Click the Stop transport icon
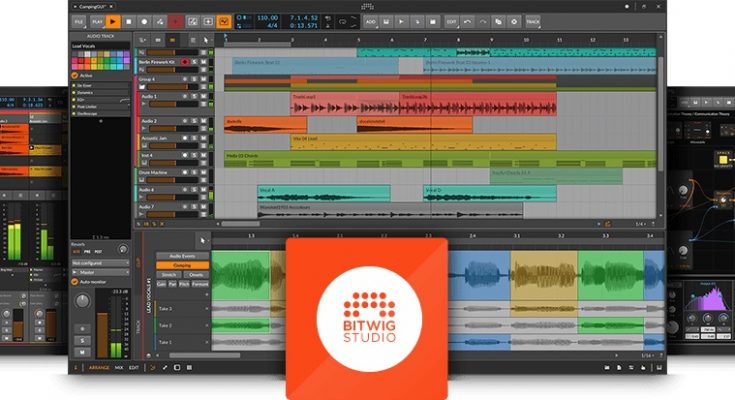Image resolution: width=735 pixels, height=400 pixels. point(129,20)
